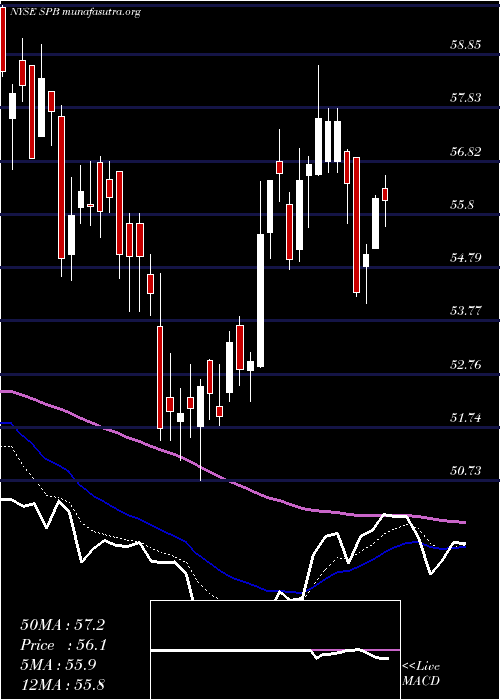Select the 56.82 price axis label

click(465, 152)
